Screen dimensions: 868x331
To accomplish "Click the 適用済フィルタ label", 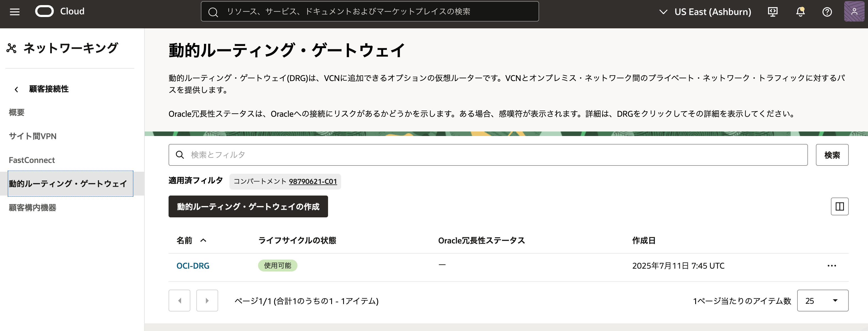I will (195, 181).
